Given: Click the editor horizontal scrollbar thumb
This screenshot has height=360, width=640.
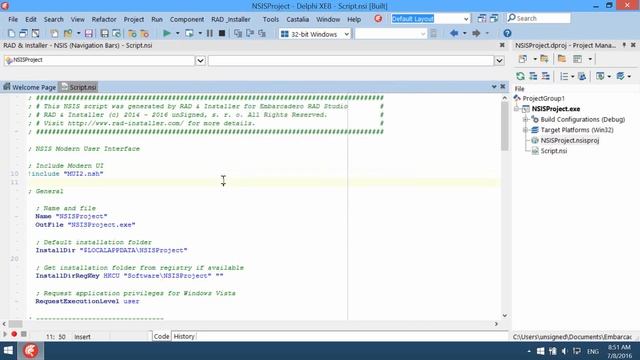Looking at the screenshot, I should [x=16, y=324].
